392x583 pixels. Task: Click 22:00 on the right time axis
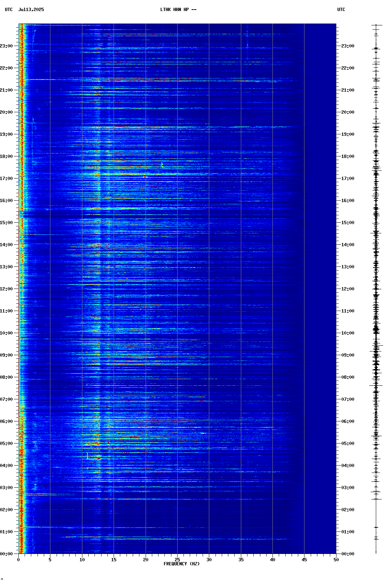click(x=348, y=68)
